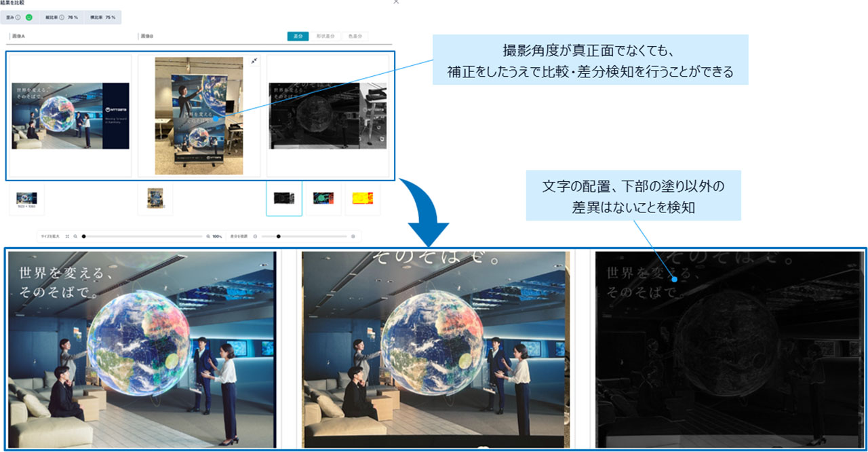Click the 100% zoom indicator
The image size is (868, 452).
(216, 236)
